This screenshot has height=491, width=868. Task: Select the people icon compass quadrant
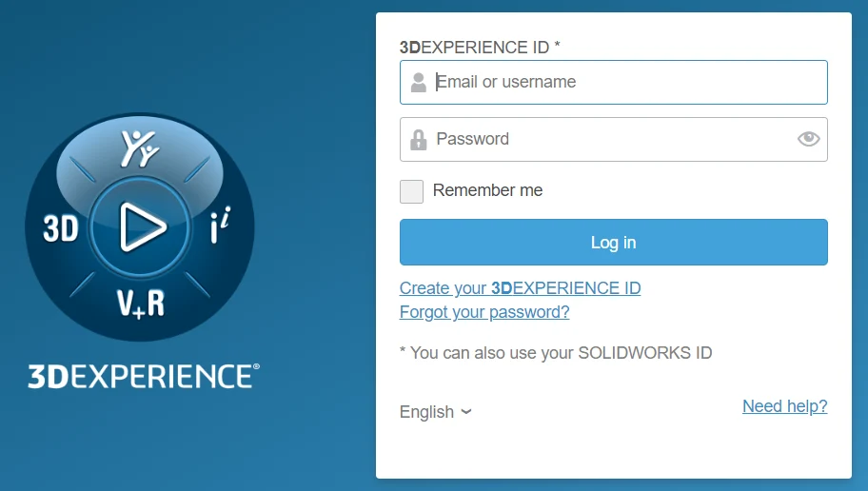[x=140, y=148]
